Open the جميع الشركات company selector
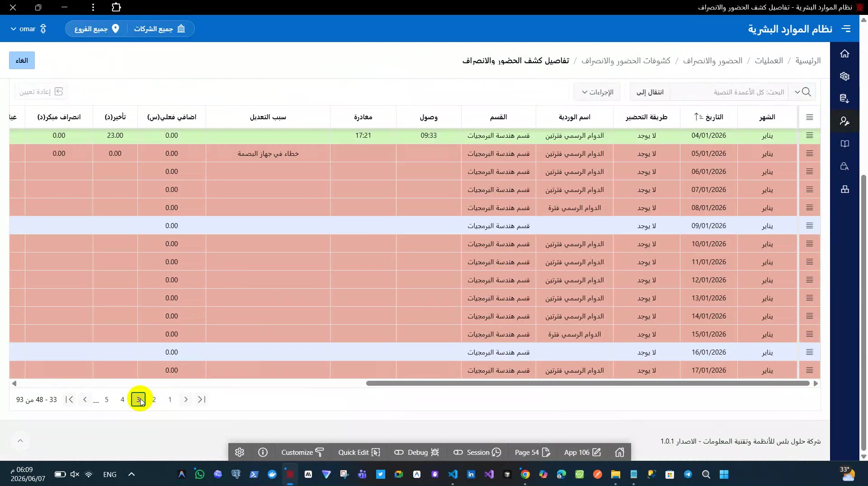The image size is (868, 486). tap(160, 29)
